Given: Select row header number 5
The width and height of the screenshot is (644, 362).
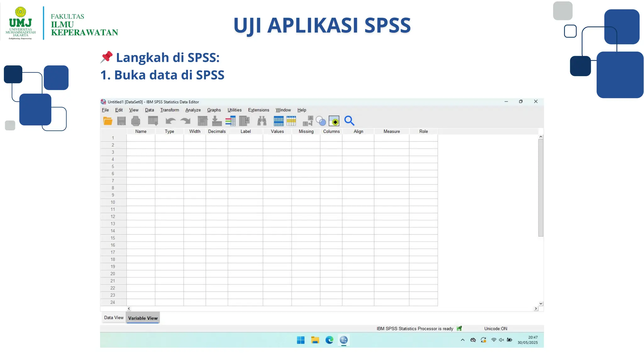Looking at the screenshot, I should (113, 167).
